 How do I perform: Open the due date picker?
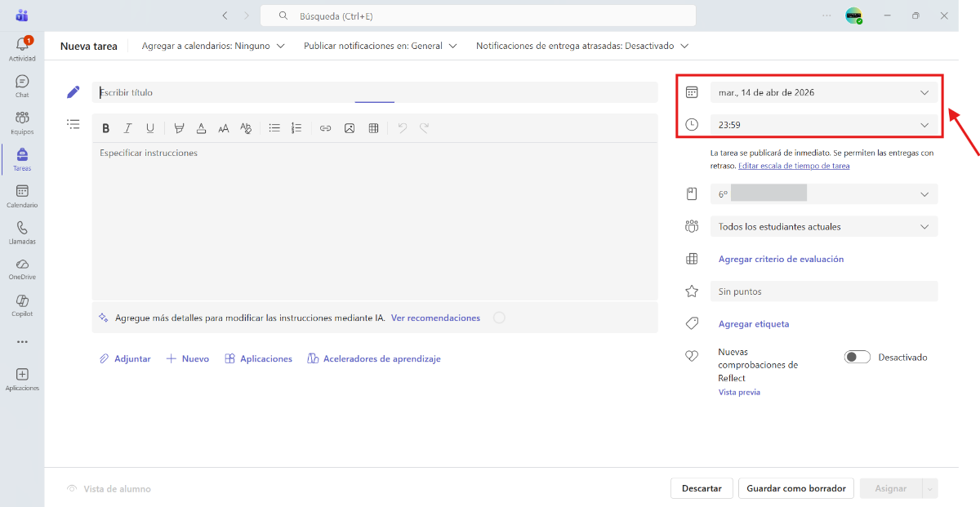click(x=824, y=92)
